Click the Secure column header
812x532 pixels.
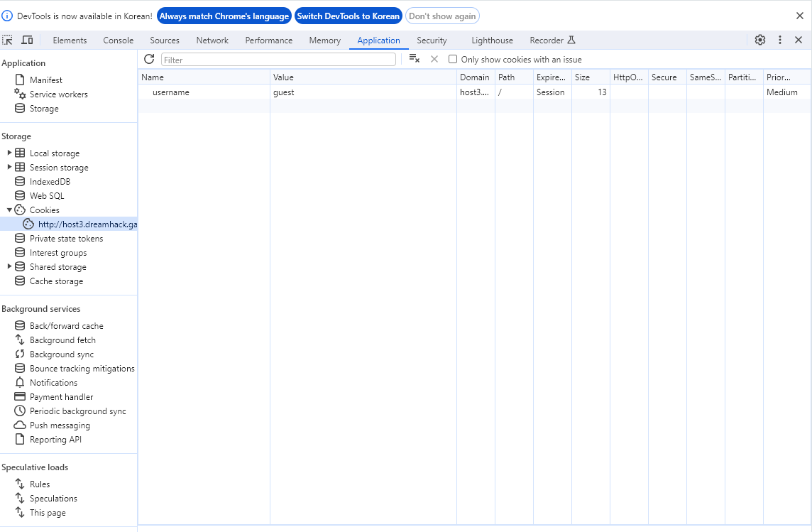click(x=667, y=77)
